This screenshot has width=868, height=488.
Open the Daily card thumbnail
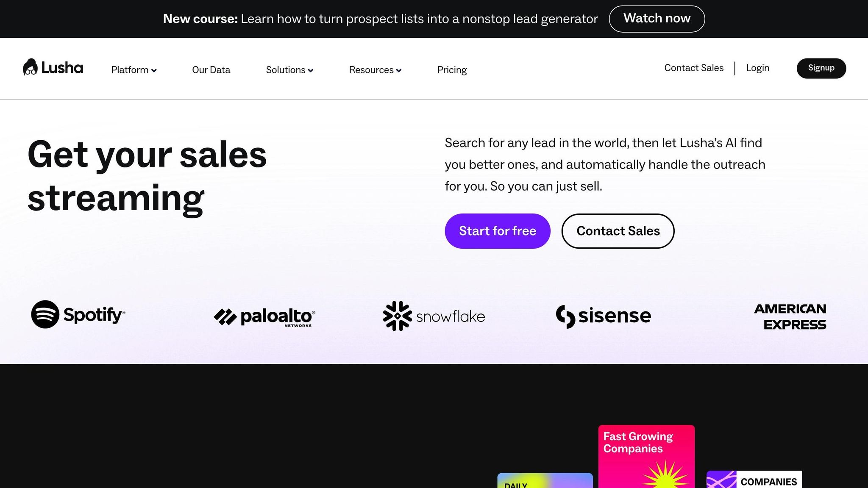click(x=545, y=481)
